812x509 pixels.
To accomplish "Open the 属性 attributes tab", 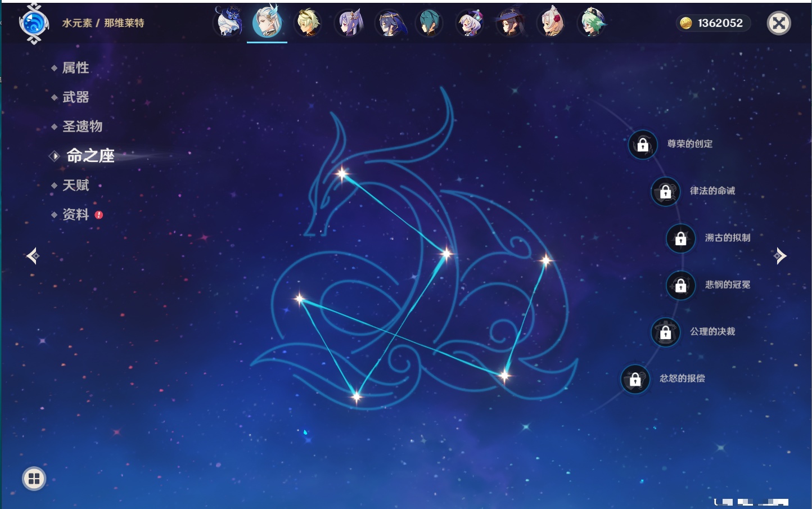I will pos(75,68).
